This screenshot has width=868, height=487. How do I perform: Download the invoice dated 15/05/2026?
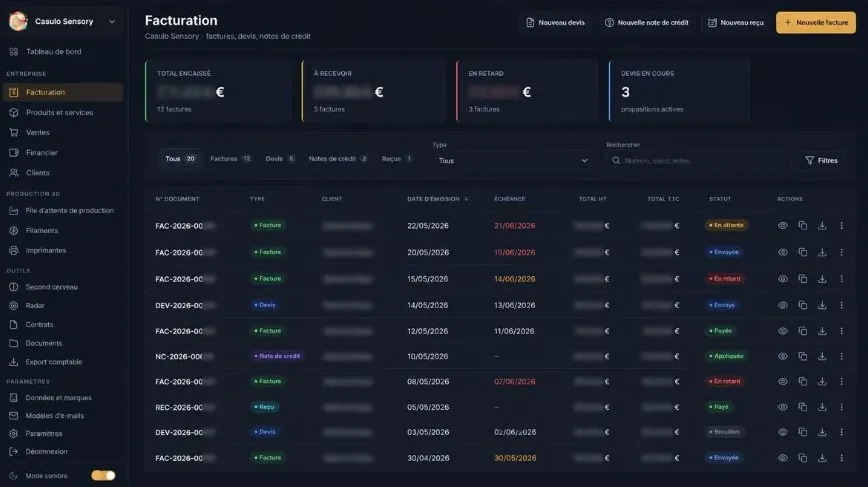point(822,278)
